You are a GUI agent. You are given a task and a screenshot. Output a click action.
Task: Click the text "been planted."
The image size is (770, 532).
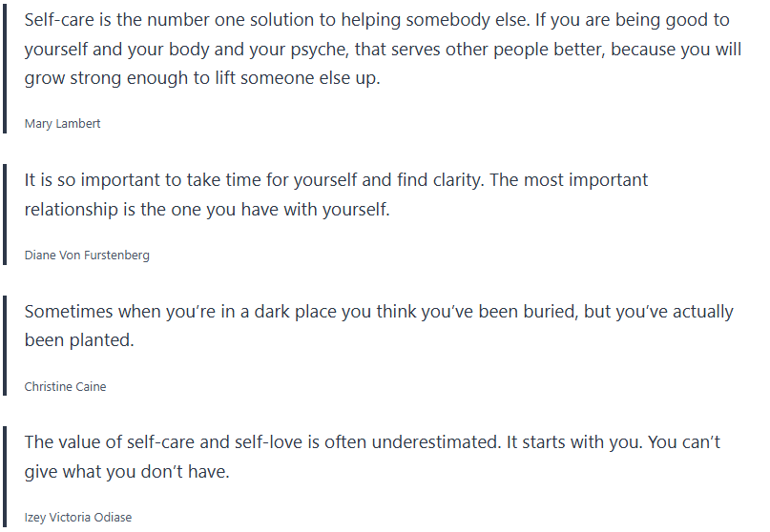pyautogui.click(x=79, y=340)
